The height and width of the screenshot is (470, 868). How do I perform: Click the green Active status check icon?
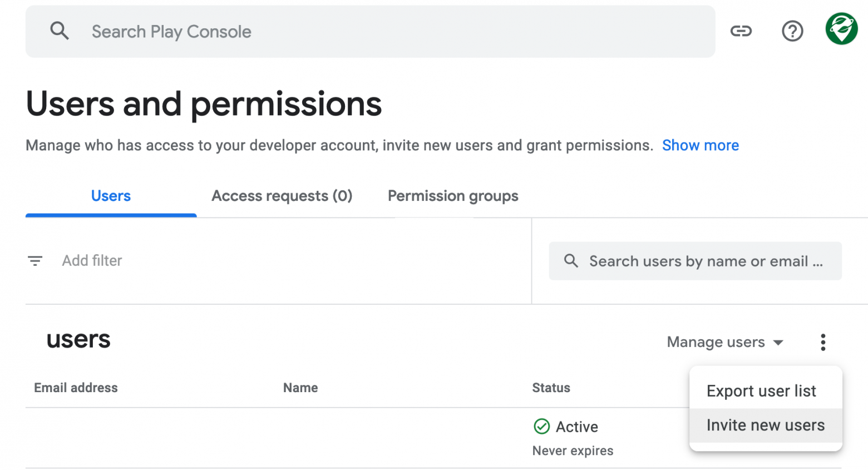click(x=541, y=427)
